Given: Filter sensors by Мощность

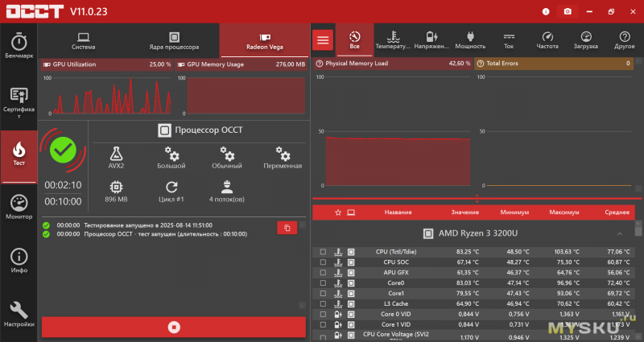Looking at the screenshot, I should (470, 40).
